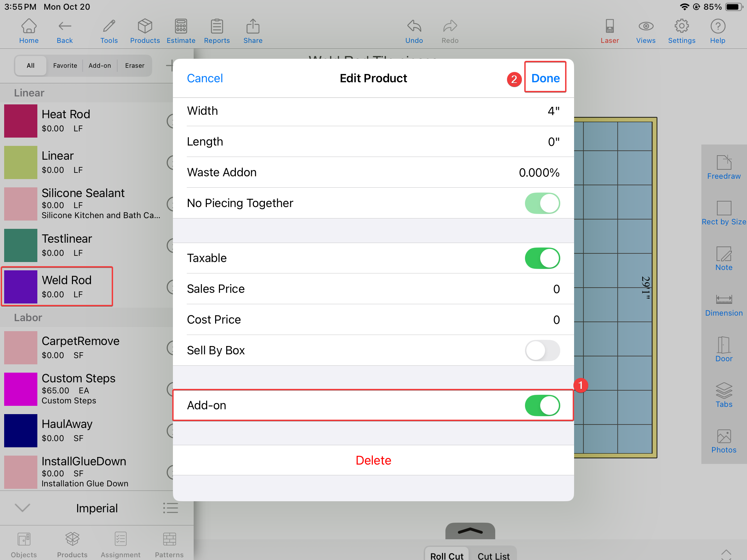
Task: Expand the bottom Roll Cut drawer handle
Action: (470, 531)
